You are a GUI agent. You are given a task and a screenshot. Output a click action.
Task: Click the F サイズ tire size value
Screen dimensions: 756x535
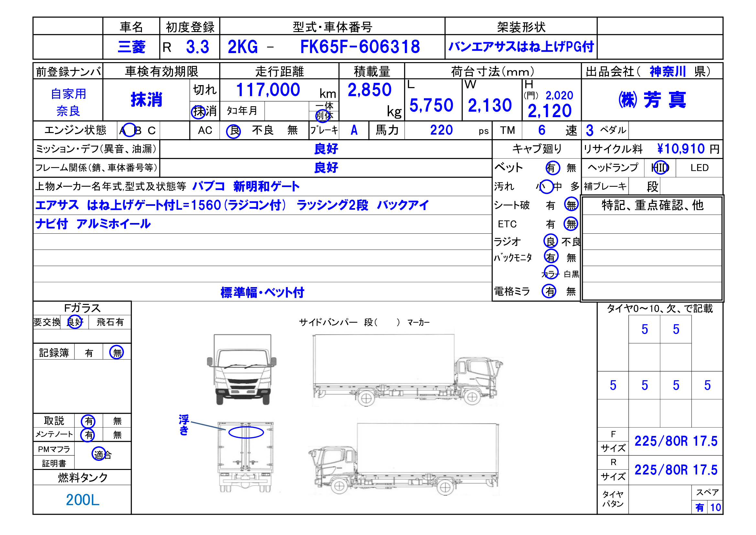coord(676,441)
